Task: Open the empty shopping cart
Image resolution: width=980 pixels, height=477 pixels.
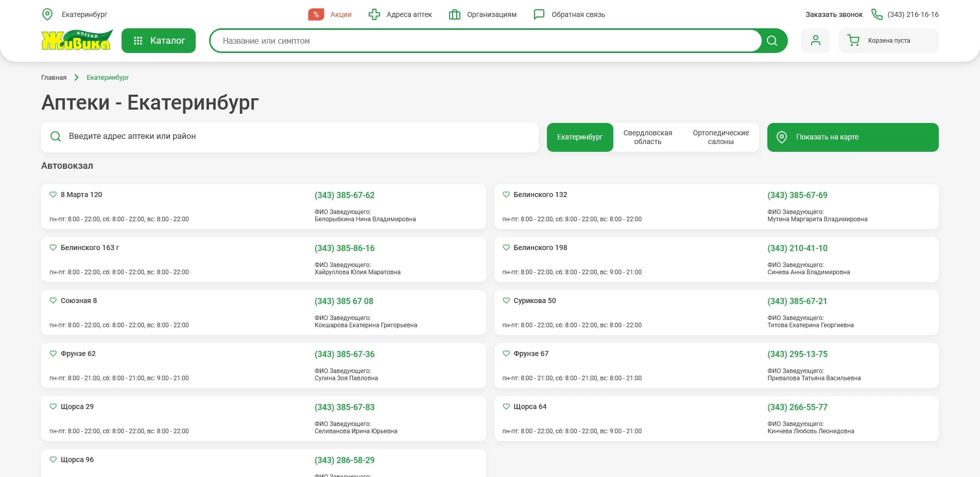Action: [888, 41]
